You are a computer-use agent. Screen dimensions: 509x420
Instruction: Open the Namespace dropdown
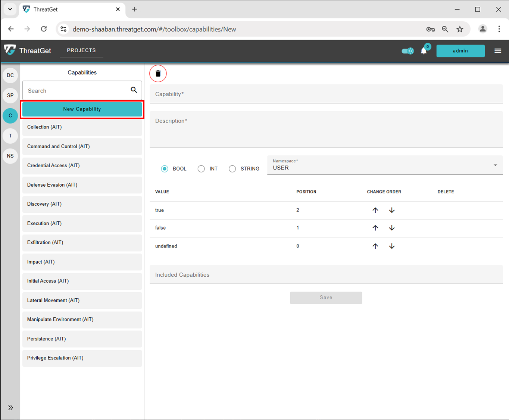tap(384, 165)
